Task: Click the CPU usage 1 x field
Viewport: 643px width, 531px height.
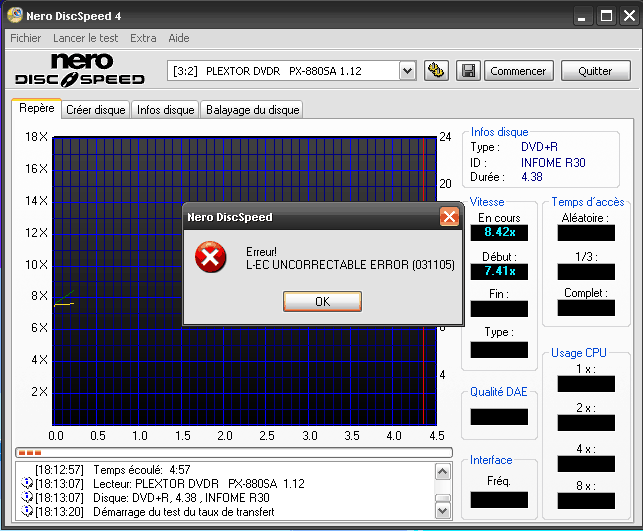Action: tap(586, 384)
